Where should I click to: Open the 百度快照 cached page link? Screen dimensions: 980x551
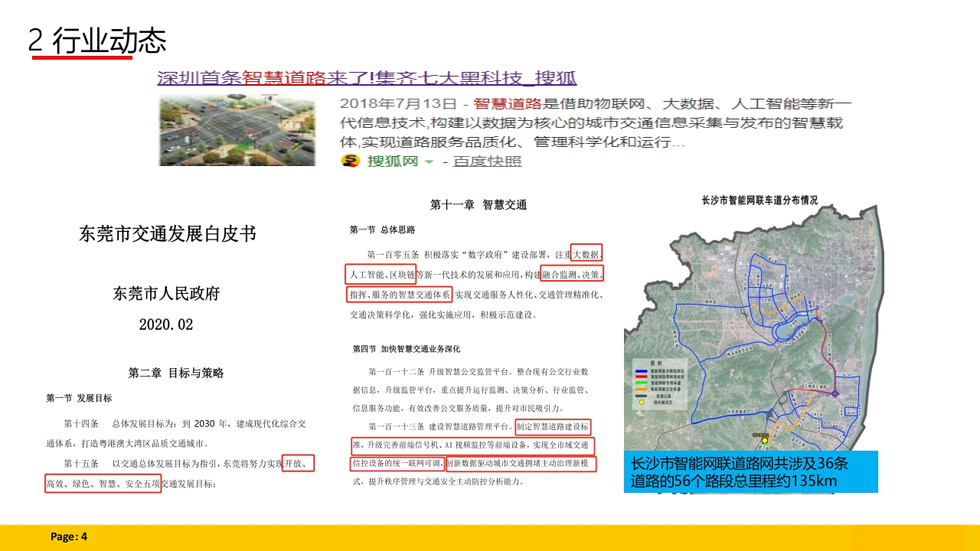(x=488, y=161)
